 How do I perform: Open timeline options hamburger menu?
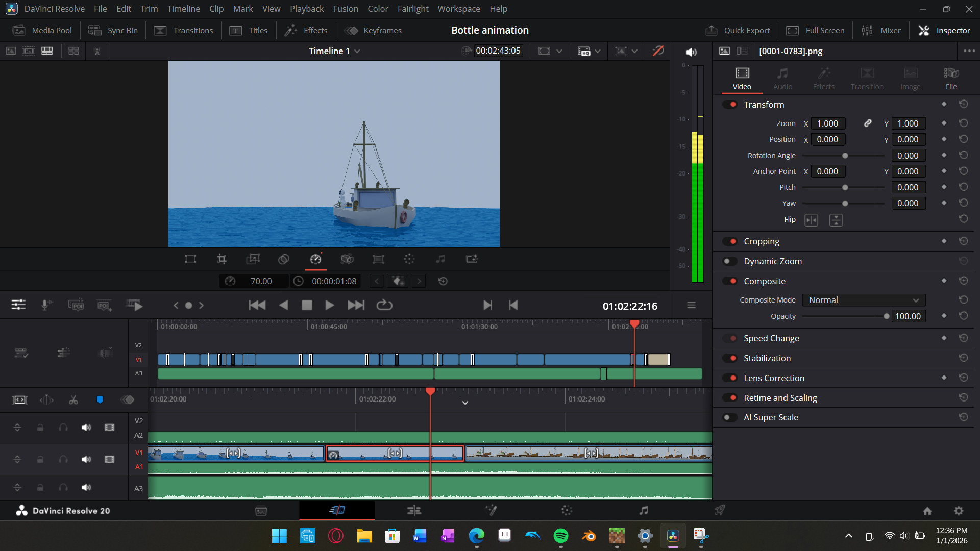pos(692,305)
